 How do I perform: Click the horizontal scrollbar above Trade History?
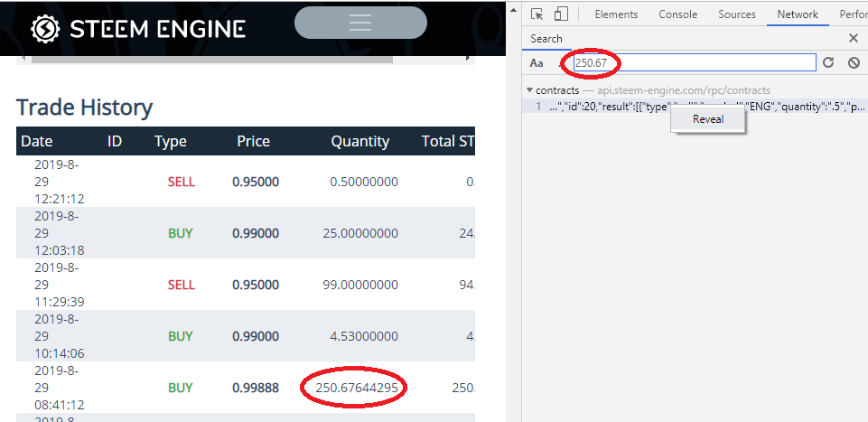pos(212,58)
